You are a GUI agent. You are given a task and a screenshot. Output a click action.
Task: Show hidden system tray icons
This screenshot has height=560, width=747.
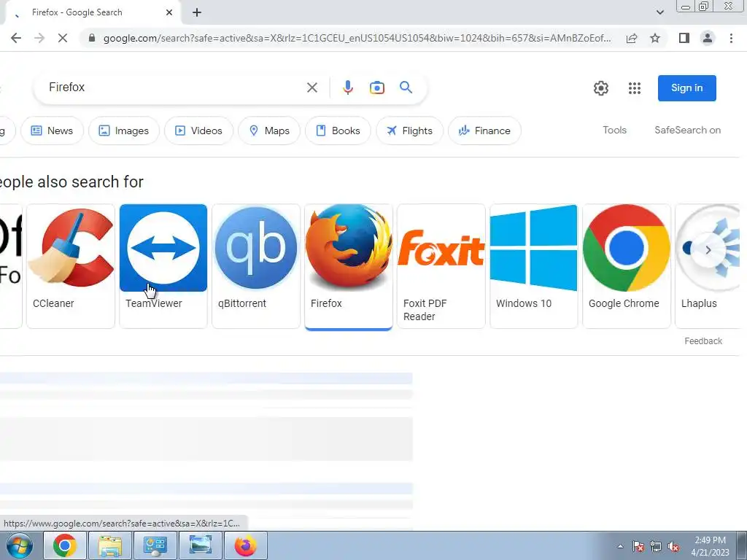620,547
